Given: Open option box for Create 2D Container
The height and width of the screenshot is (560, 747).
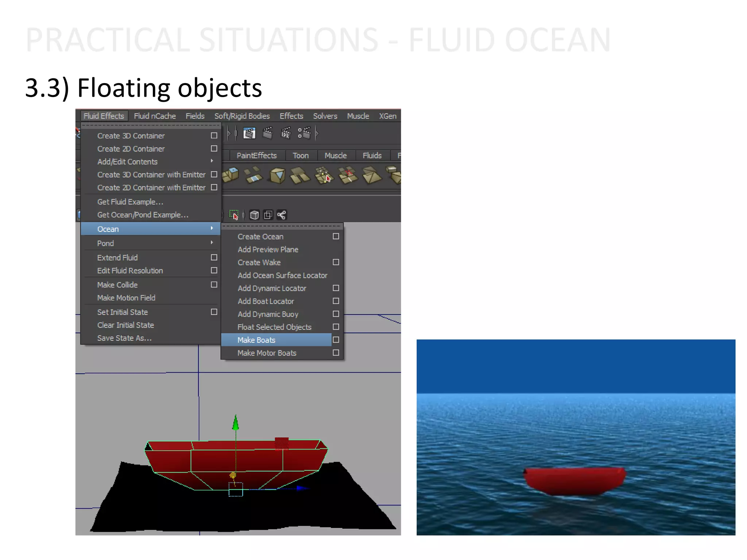Looking at the screenshot, I should point(214,149).
